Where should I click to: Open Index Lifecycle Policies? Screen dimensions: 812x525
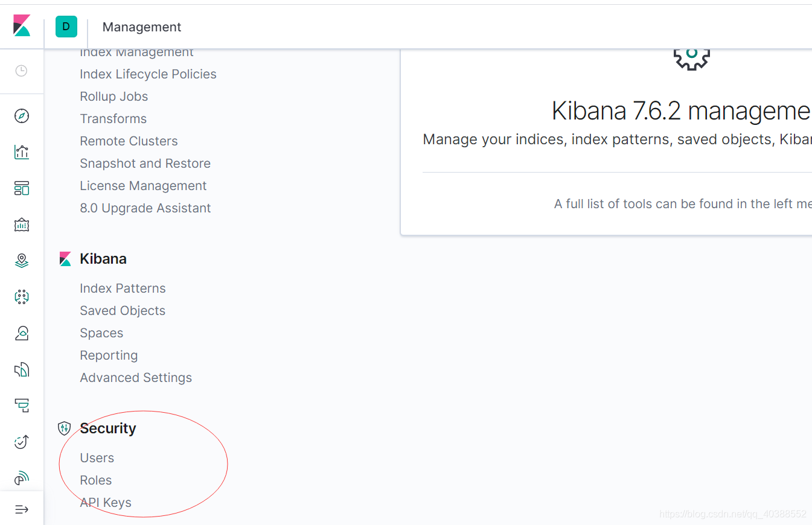coord(148,74)
